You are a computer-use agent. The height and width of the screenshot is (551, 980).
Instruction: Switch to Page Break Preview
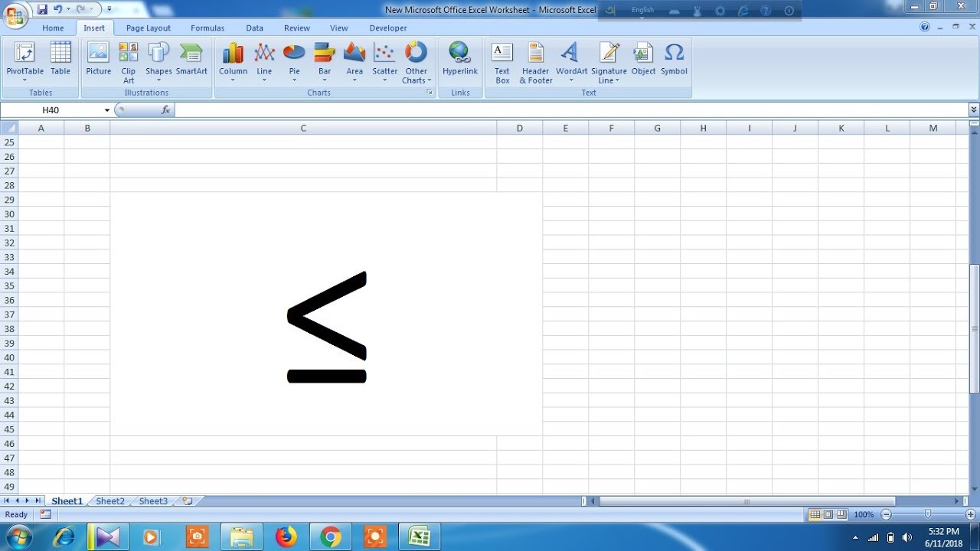(x=841, y=514)
